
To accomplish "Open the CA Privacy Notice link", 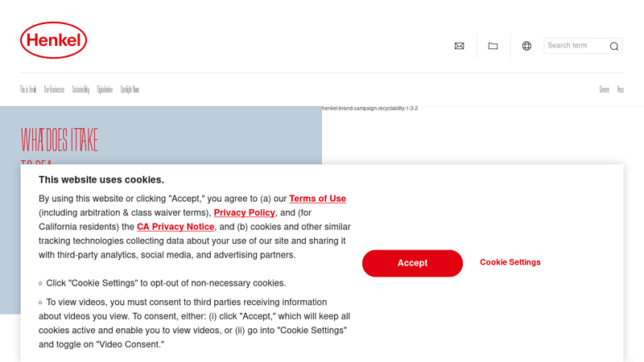I will point(175,227).
